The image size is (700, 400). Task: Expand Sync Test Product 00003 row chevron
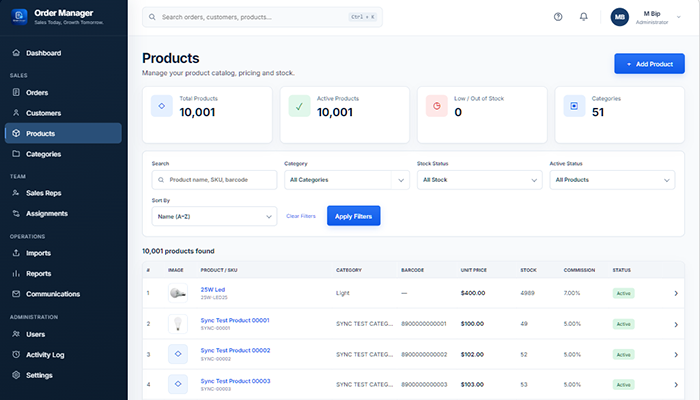point(676,384)
